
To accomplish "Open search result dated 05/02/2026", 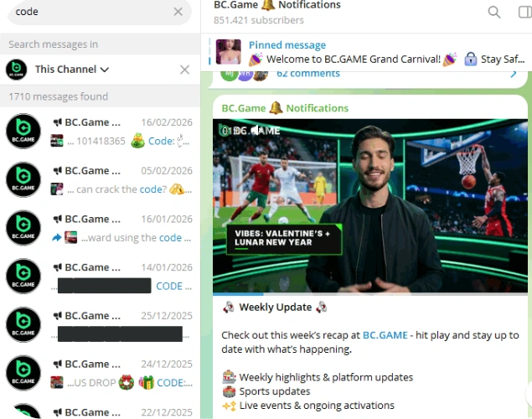I will click(x=100, y=180).
